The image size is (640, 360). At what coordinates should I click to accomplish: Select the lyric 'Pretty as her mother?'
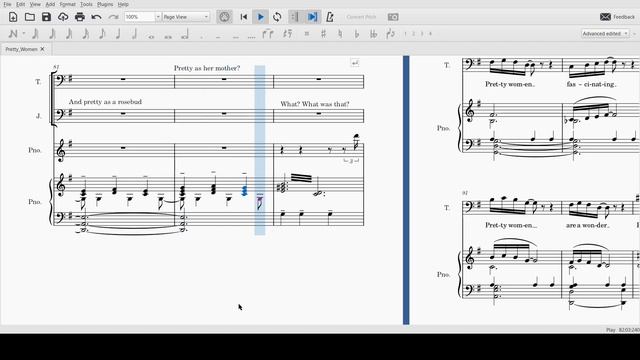pyautogui.click(x=207, y=68)
